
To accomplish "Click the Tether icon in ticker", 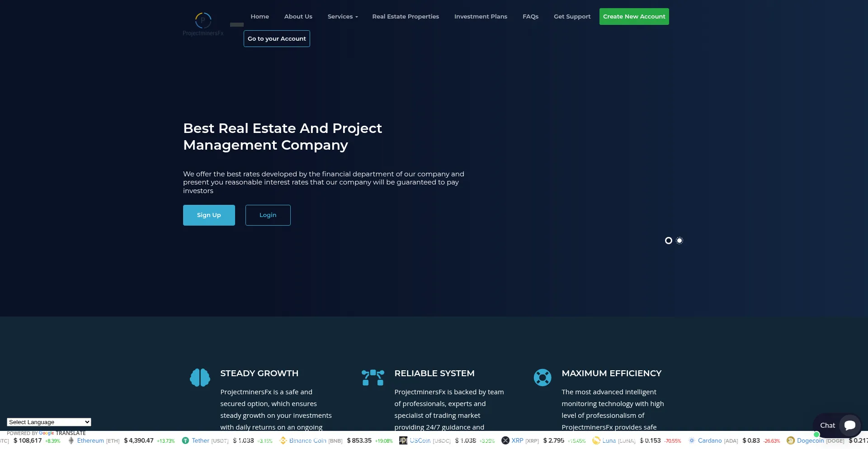I will click(185, 440).
